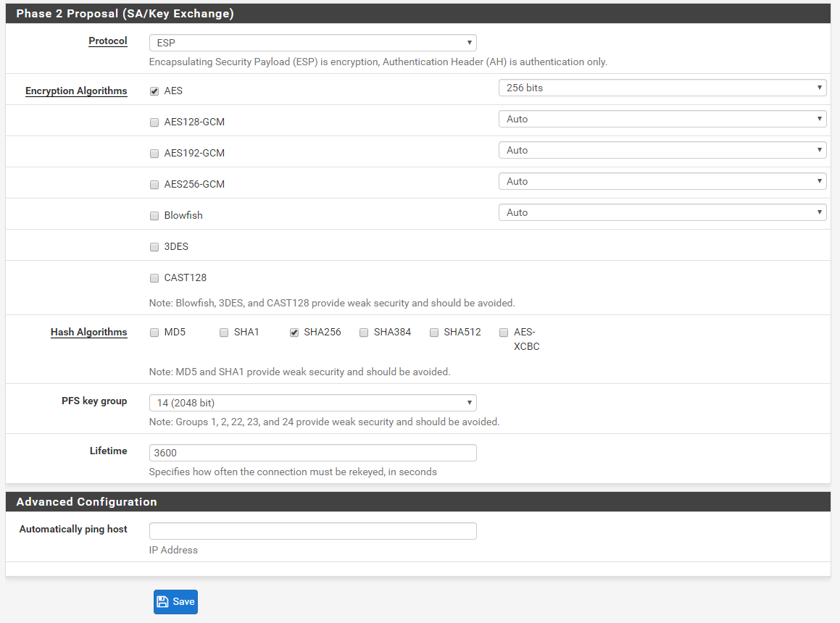This screenshot has height=623, width=840.
Task: Uncheck the AES encryption checkbox
Action: point(154,91)
